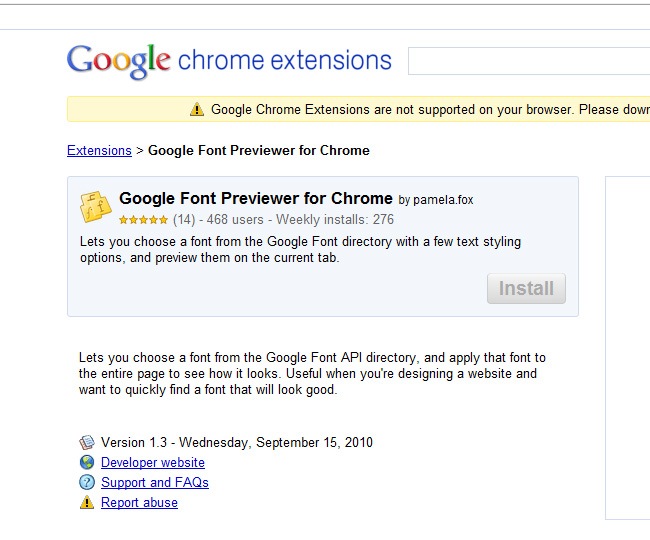650x540 pixels.
Task: Click the "chrome extensions" header text
Action: (284, 61)
